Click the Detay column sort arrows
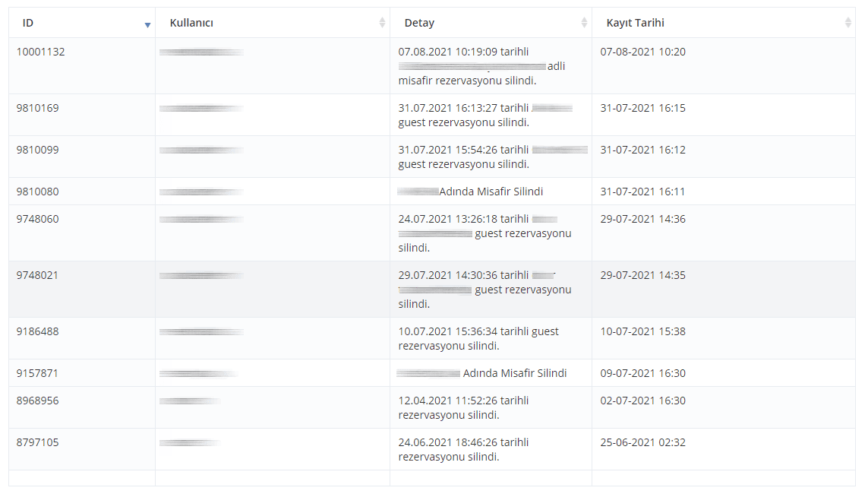 pos(584,23)
